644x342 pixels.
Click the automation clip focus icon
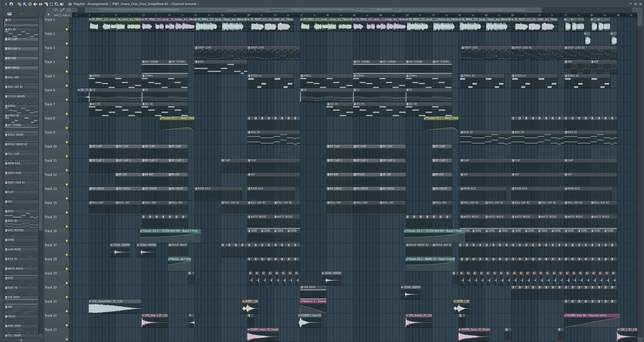[62, 10]
